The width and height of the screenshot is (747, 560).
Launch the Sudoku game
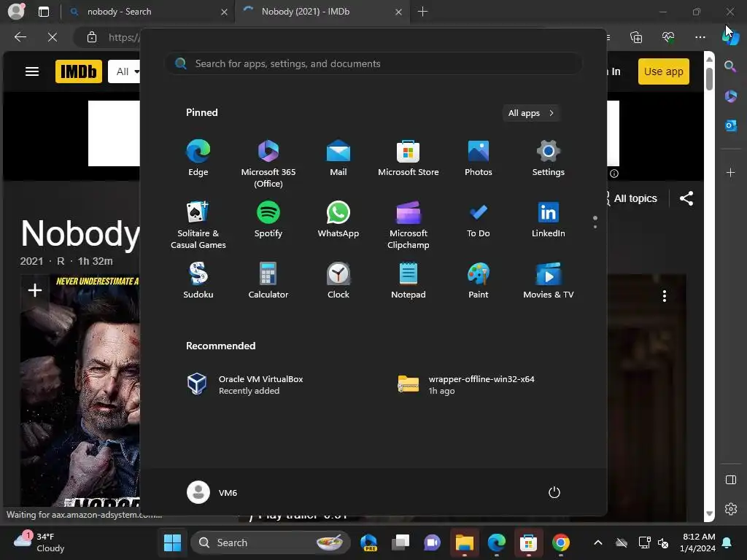[x=198, y=281]
